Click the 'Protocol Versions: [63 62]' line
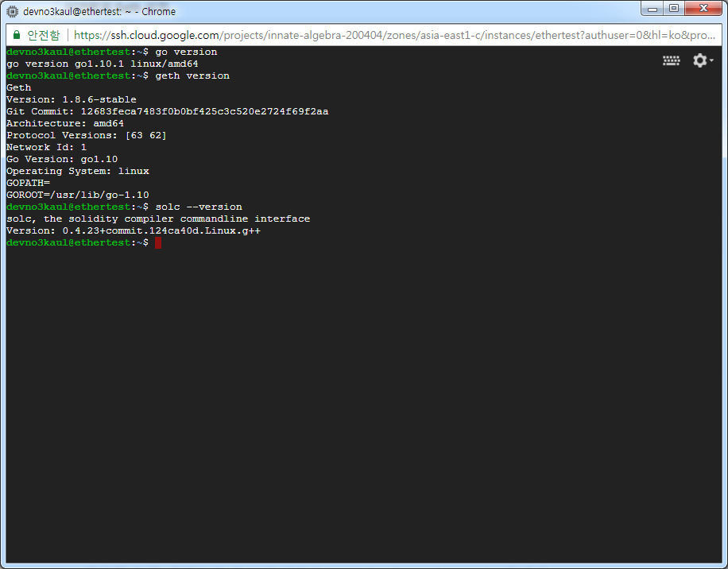 (x=87, y=136)
